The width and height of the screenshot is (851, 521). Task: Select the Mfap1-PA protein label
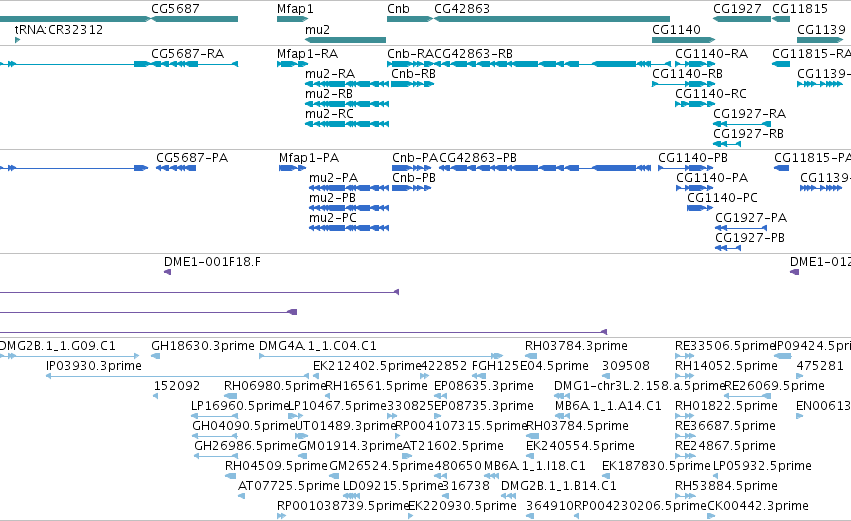click(x=309, y=158)
